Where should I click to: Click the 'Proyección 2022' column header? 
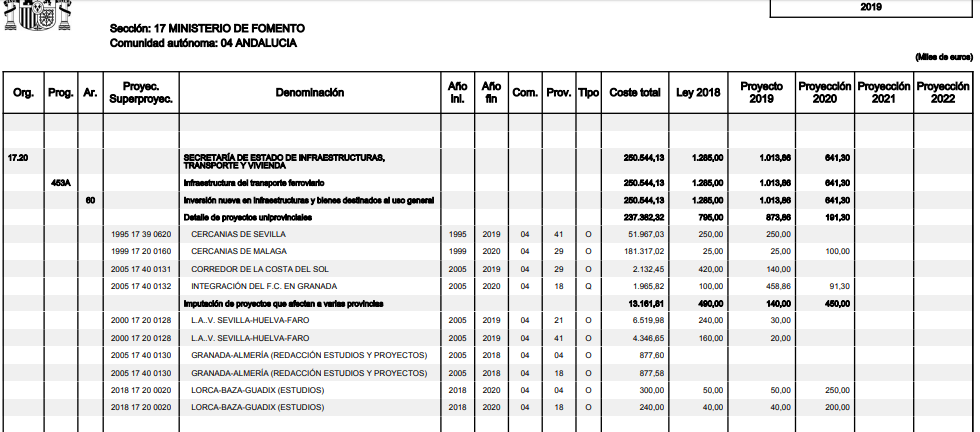pos(942,93)
